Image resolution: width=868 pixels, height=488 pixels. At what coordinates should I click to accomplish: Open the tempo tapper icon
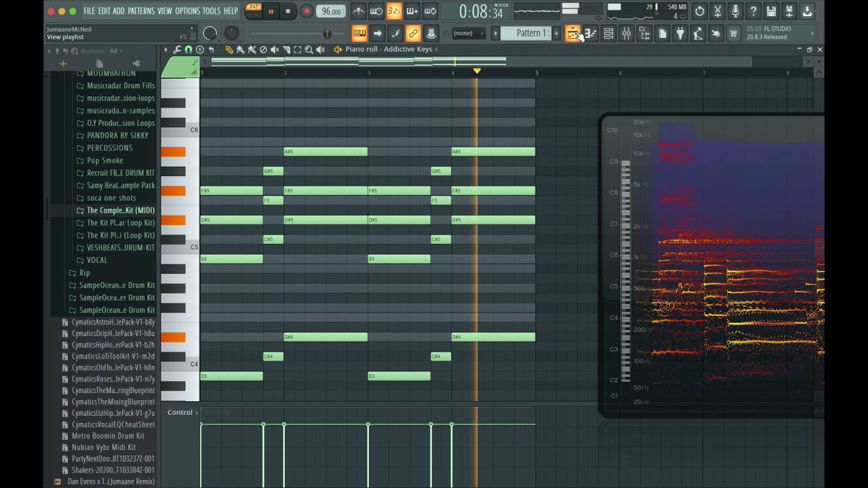pyautogui.click(x=698, y=34)
